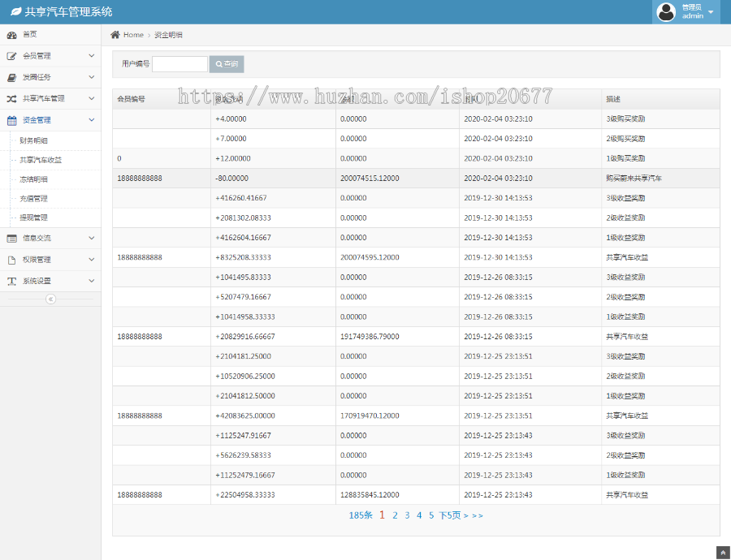731x560 pixels.
Task: Click the 系统设置 text icon
Action: [x=11, y=281]
